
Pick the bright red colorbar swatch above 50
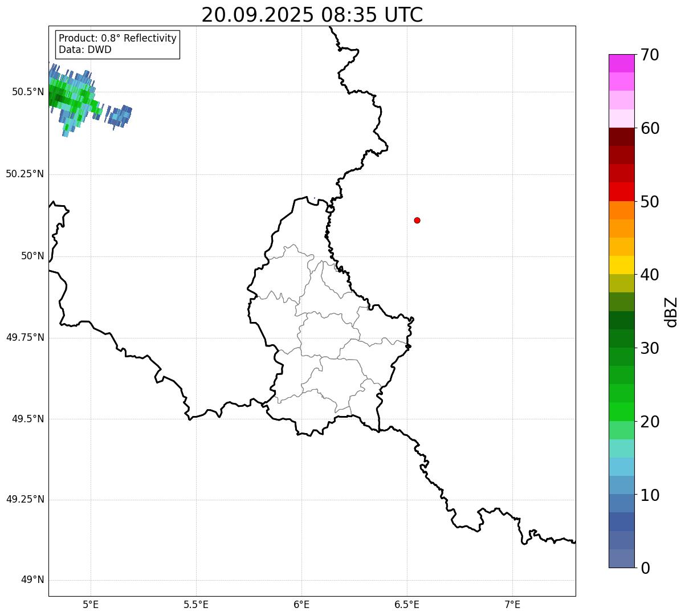[621, 191]
